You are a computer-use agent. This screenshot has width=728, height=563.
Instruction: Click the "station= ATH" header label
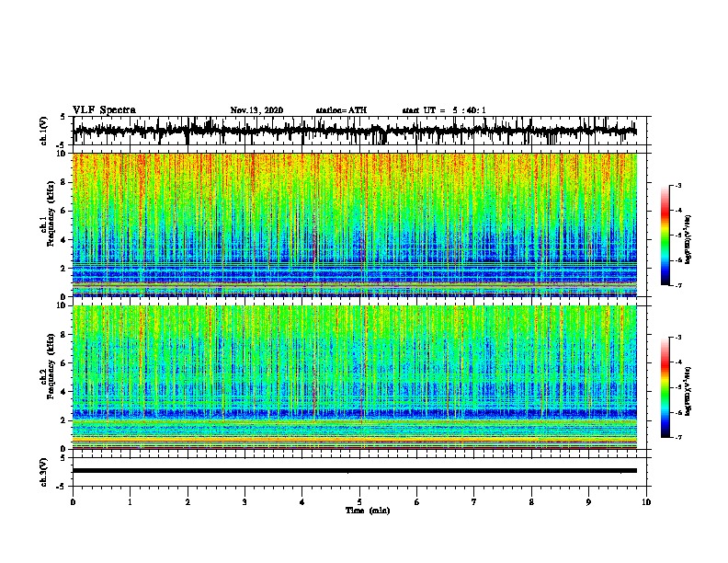click(341, 110)
